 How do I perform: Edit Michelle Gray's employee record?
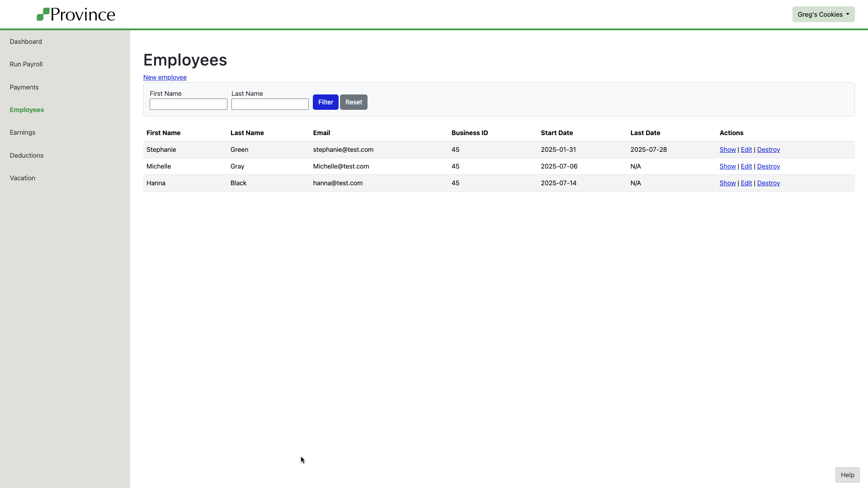(x=746, y=166)
